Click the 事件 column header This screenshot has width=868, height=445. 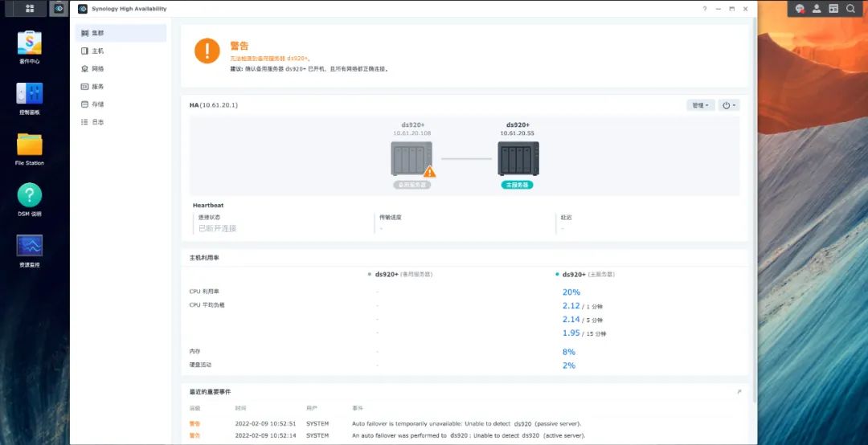click(x=358, y=409)
